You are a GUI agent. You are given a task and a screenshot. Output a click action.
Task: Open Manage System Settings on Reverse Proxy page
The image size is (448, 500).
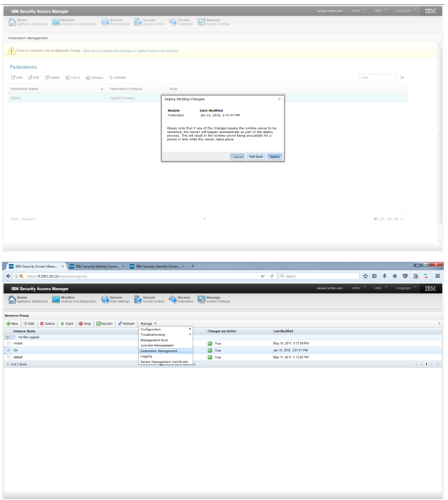click(214, 299)
